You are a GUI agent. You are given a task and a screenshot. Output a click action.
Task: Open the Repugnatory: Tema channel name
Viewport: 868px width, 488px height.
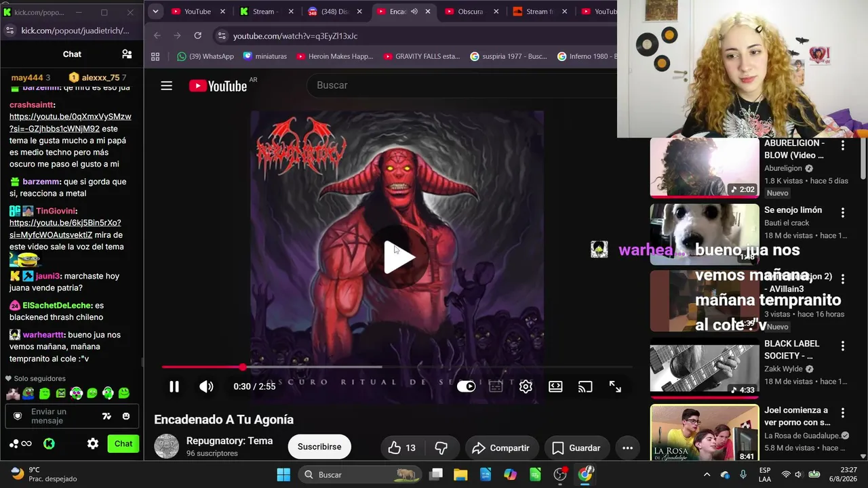[229, 441]
